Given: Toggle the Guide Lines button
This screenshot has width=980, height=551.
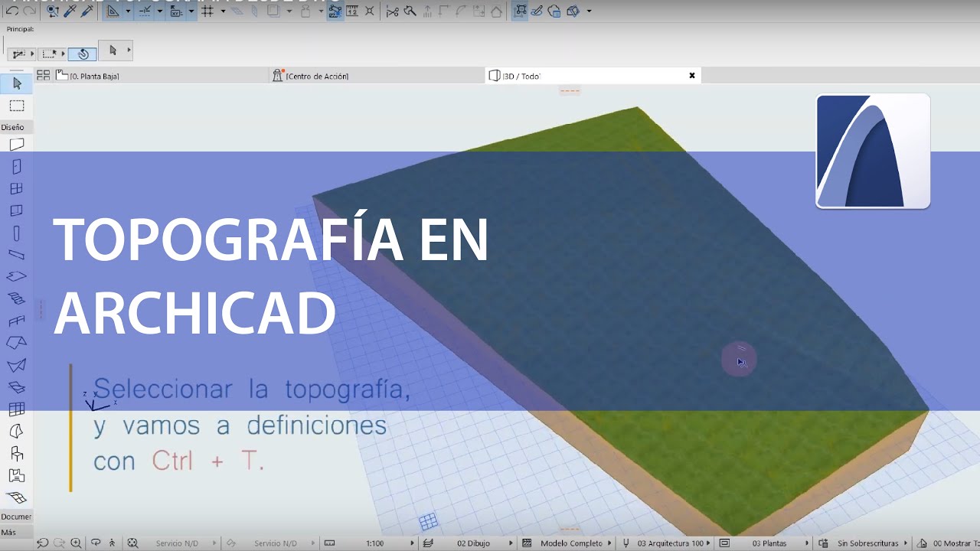Looking at the screenshot, I should tap(113, 11).
